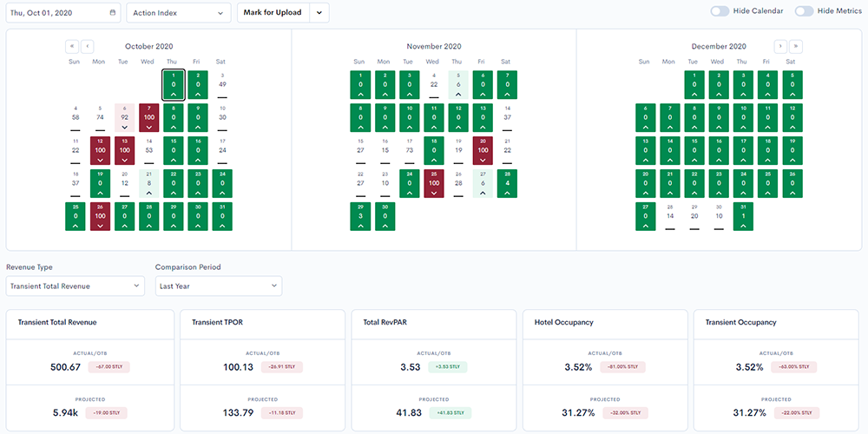
Task: Click the +41.83 STLY green badge
Action: pos(450,413)
